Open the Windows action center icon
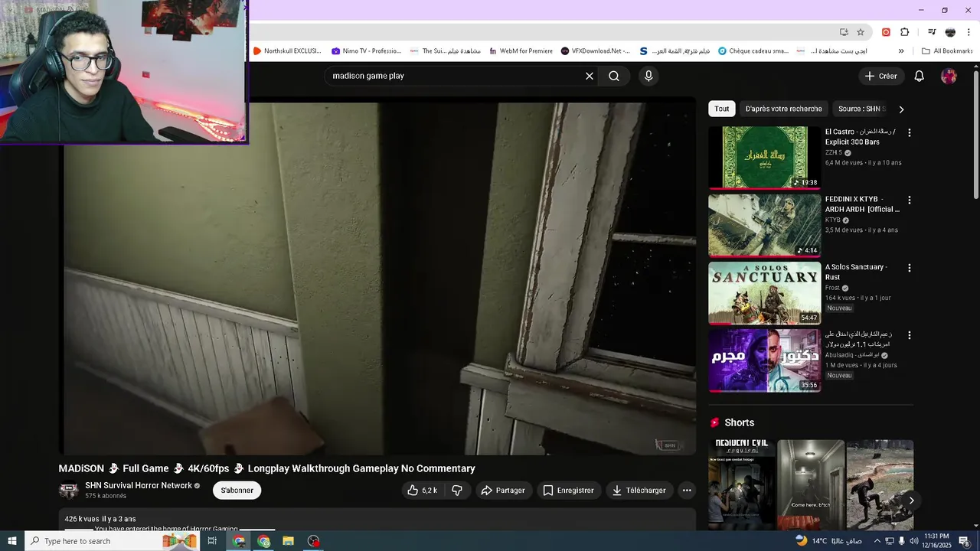The width and height of the screenshot is (980, 551). click(x=964, y=541)
